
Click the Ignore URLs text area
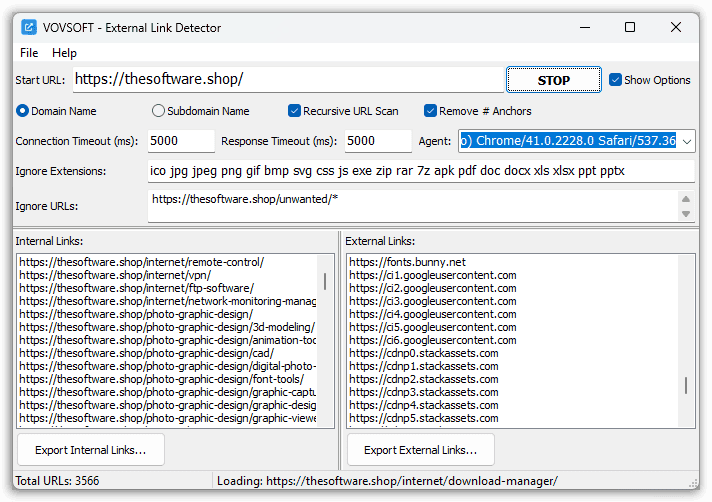coord(412,206)
